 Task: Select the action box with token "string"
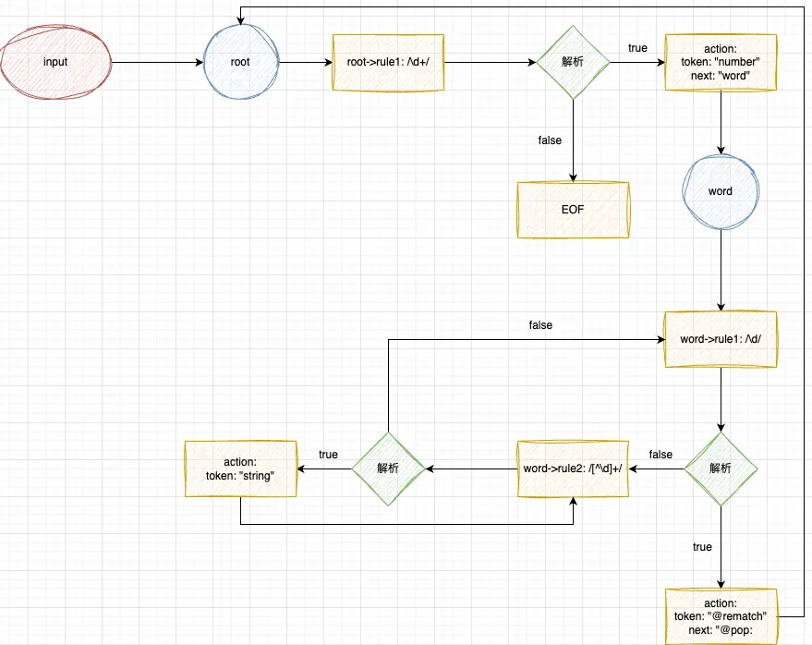(241, 469)
